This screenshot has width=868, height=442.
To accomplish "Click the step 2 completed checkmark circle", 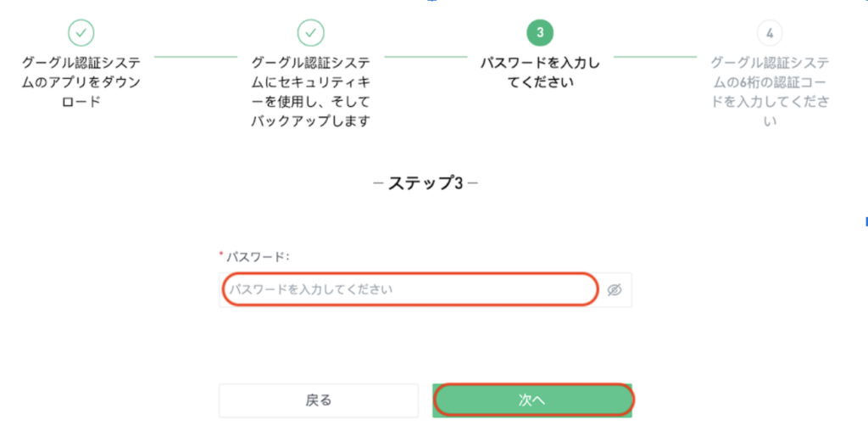I will pos(310,33).
